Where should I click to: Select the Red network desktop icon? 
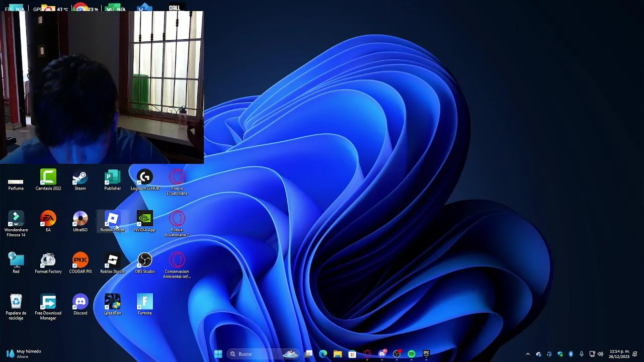pyautogui.click(x=16, y=263)
